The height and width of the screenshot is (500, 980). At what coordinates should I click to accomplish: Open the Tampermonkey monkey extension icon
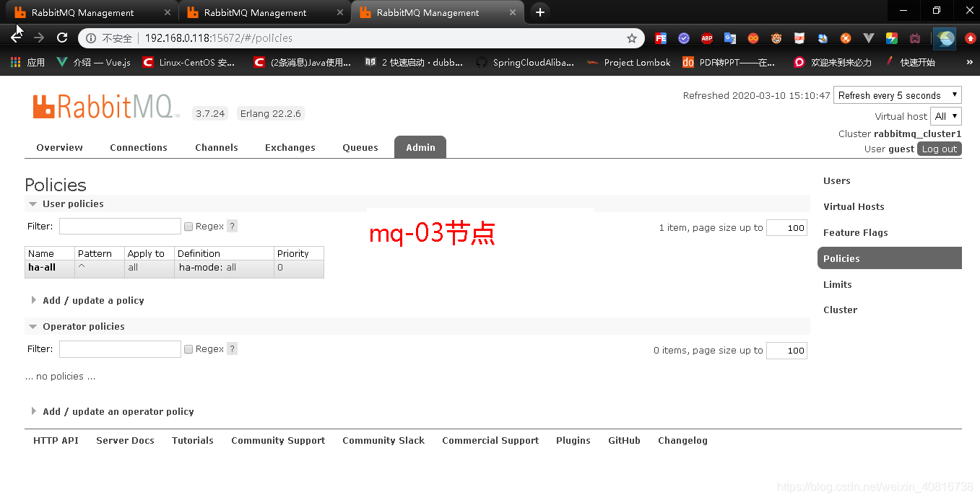pos(776,38)
